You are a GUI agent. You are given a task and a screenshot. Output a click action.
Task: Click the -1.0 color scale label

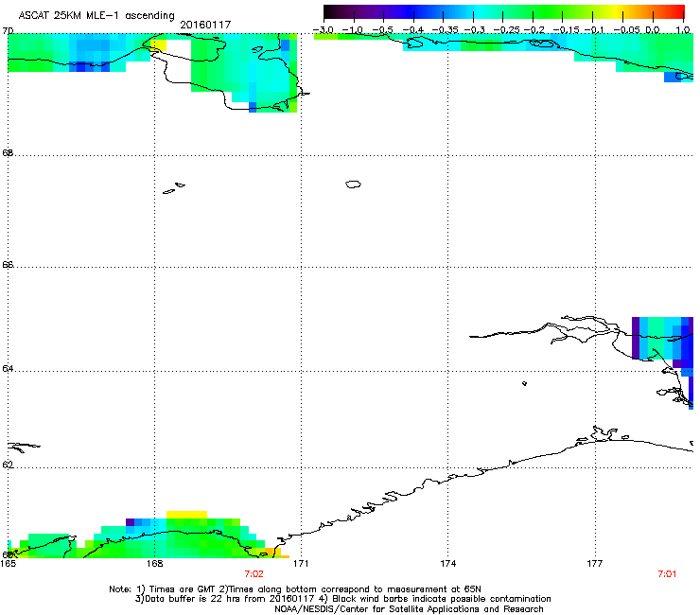[353, 30]
